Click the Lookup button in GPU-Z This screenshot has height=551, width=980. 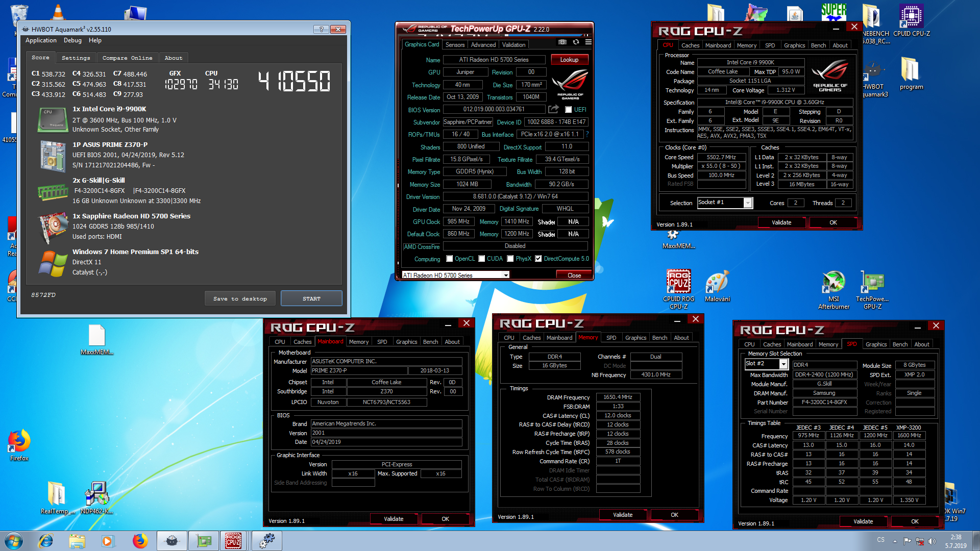coord(569,60)
